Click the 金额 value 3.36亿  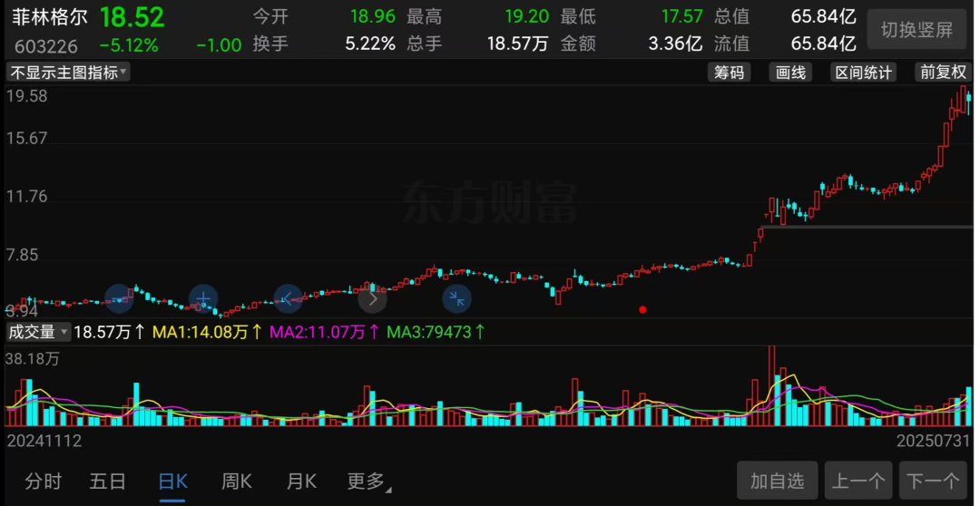676,44
